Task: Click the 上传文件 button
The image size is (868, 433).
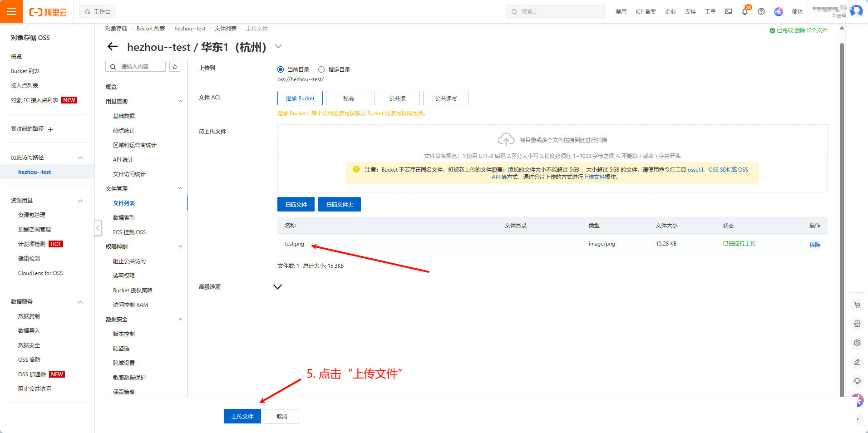Action: 242,416
